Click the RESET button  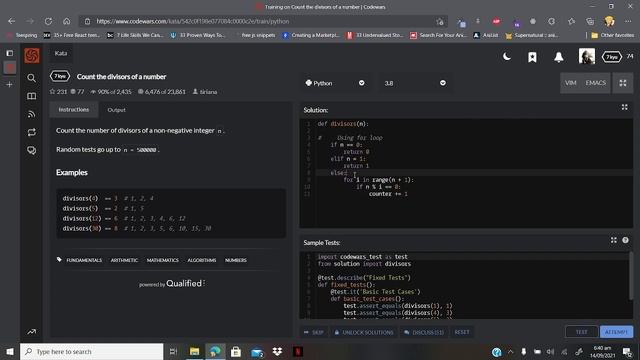(462, 332)
